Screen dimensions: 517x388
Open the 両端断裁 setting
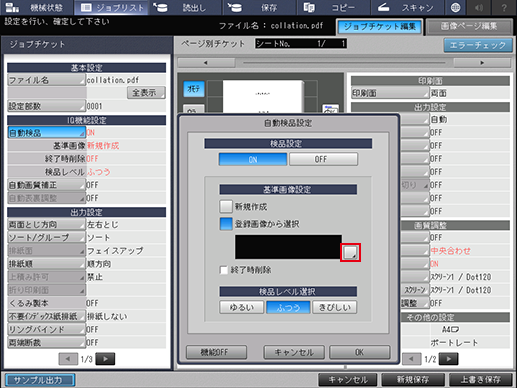[x=46, y=343]
